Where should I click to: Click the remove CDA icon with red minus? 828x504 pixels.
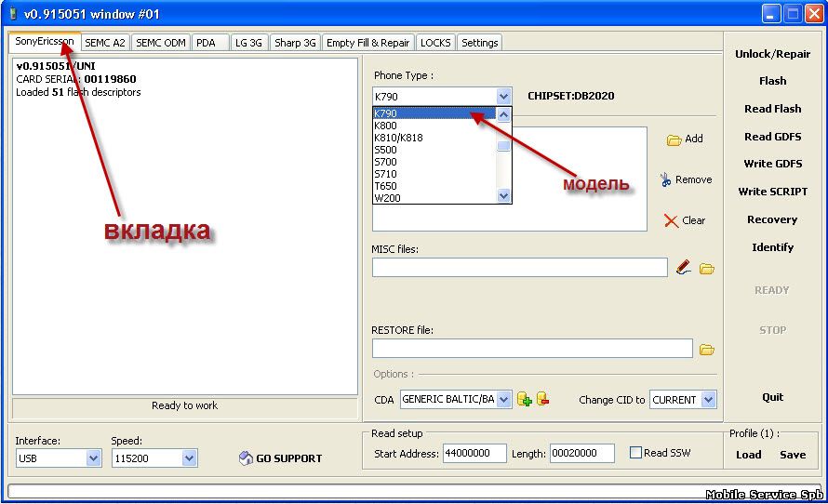point(542,398)
